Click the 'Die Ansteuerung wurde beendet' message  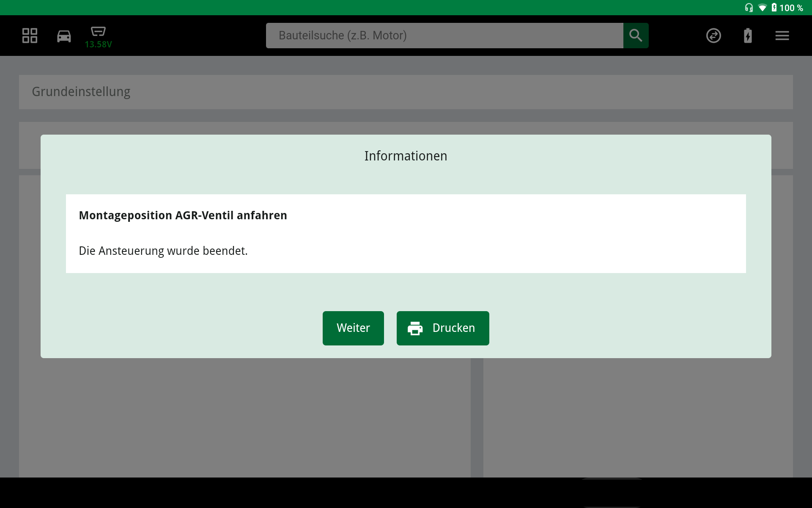coord(163,251)
